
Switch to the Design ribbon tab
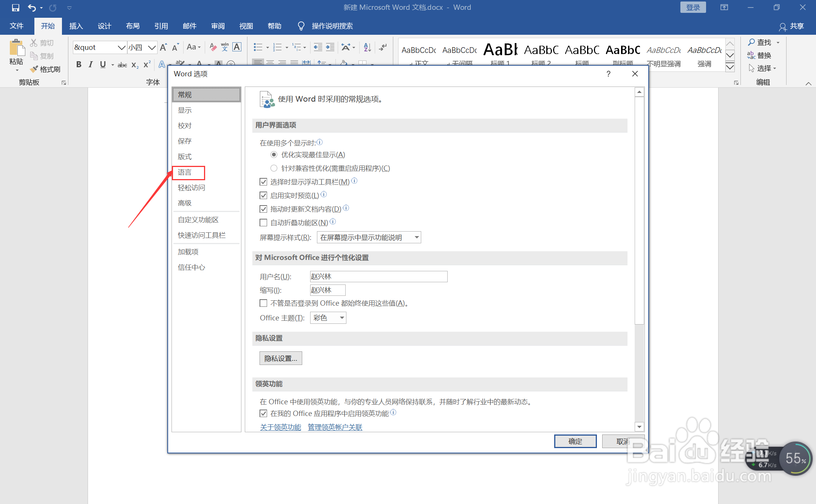(x=104, y=26)
